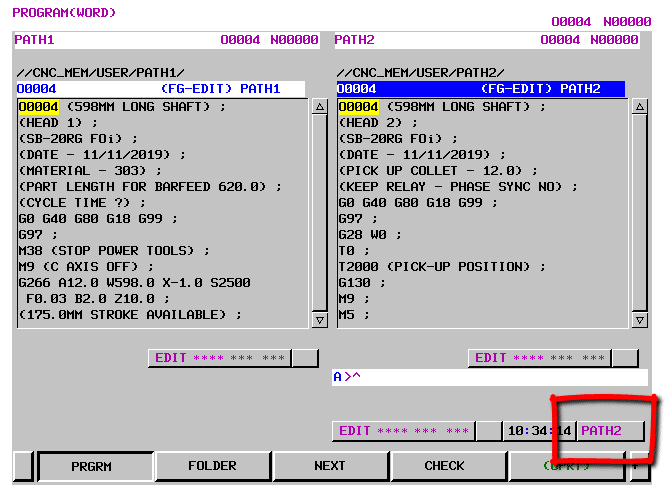The width and height of the screenshot is (669, 497).
Task: Click the left softkey menu return arrow
Action: (x=24, y=466)
